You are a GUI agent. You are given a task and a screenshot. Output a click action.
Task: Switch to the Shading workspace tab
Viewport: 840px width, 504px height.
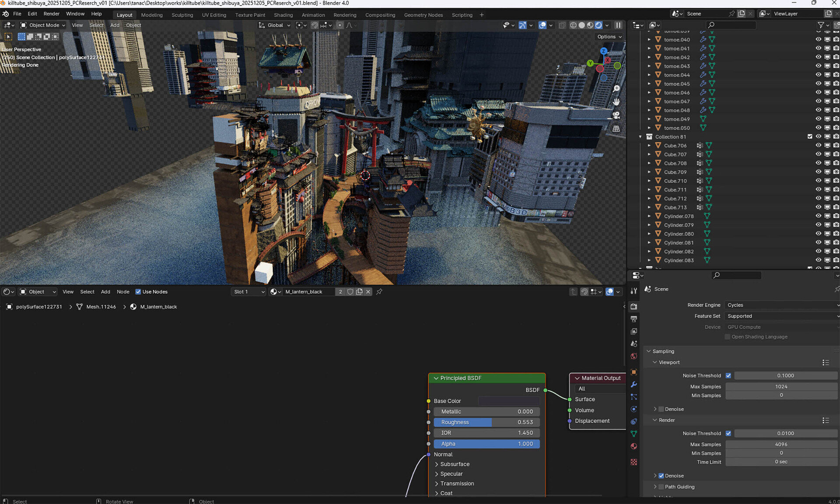(283, 15)
